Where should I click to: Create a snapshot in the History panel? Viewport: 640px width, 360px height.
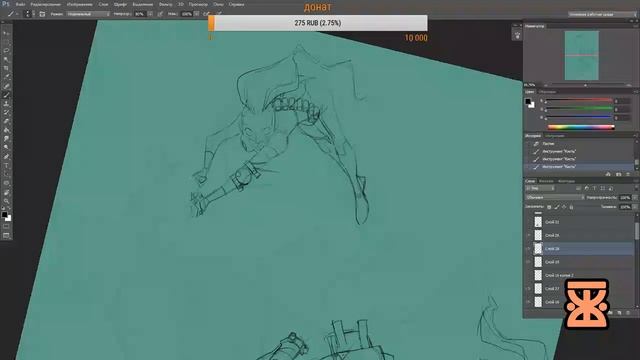click(x=619, y=174)
